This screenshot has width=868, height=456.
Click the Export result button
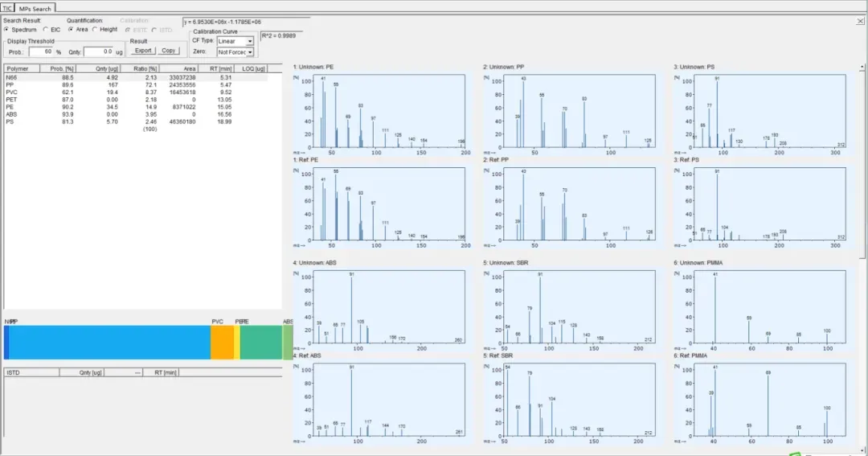[143, 51]
